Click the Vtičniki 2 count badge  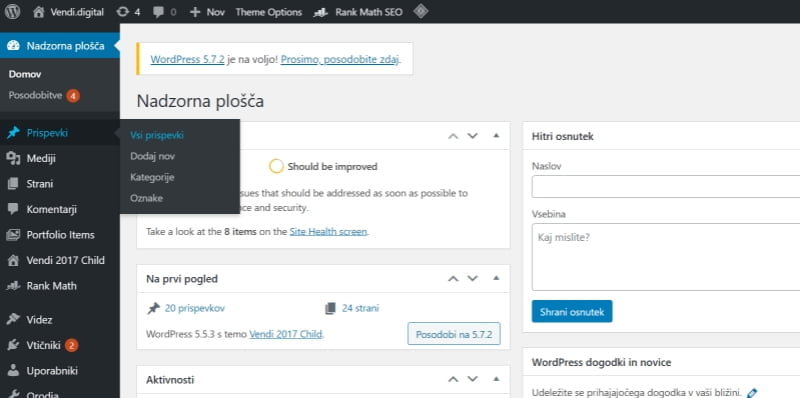71,345
